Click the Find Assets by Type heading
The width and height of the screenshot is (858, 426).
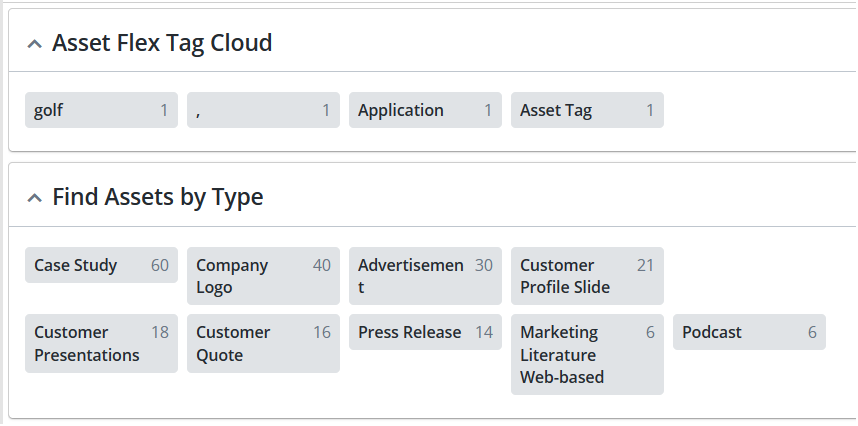(x=158, y=197)
